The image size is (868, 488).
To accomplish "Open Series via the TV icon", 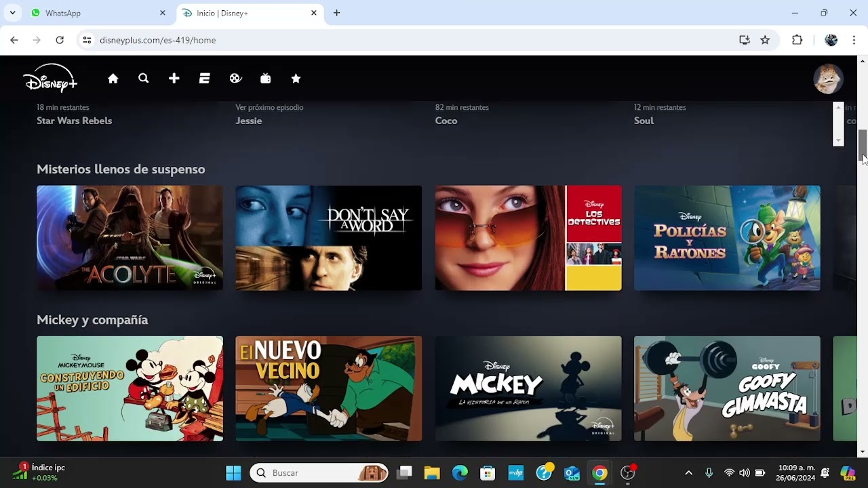I will coord(266,79).
